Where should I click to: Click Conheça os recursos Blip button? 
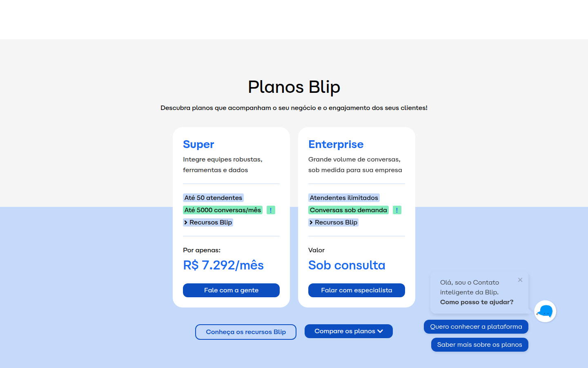click(x=246, y=332)
